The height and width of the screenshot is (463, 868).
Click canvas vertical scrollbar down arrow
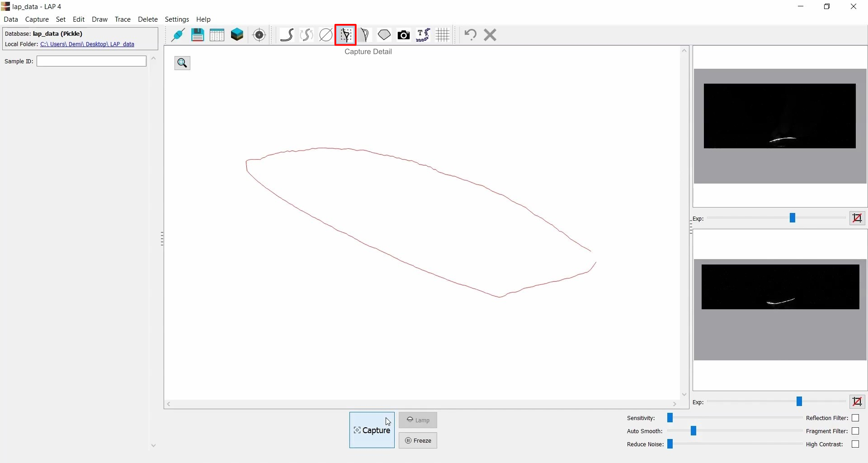click(x=684, y=396)
